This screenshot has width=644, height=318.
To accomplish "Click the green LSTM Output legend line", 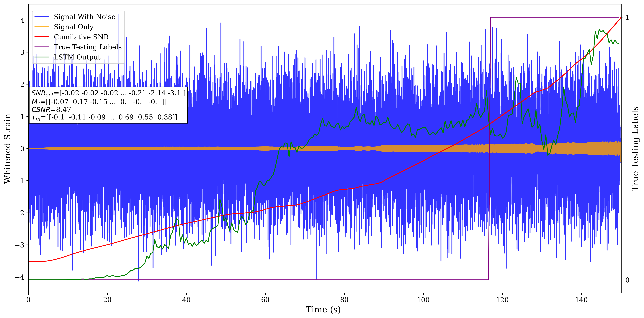I will click(42, 57).
